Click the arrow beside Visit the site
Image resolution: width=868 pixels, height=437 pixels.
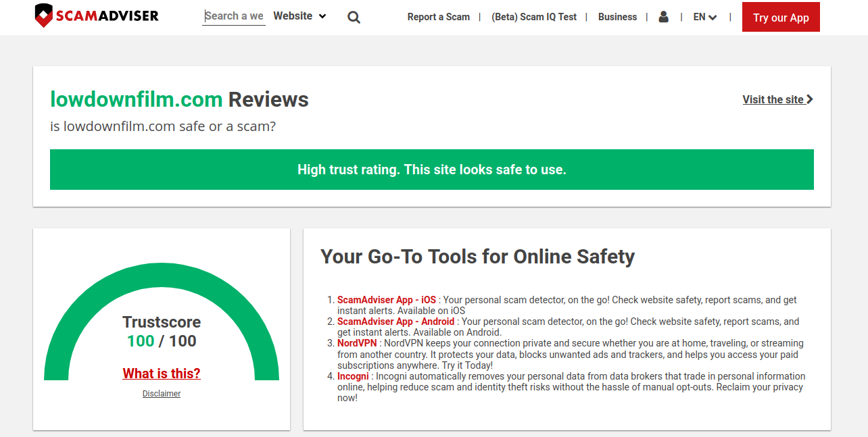pos(810,99)
